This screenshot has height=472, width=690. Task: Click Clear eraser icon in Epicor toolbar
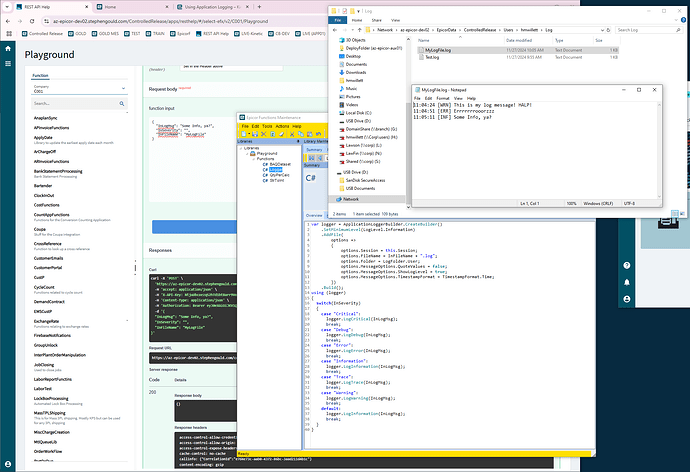point(281,134)
